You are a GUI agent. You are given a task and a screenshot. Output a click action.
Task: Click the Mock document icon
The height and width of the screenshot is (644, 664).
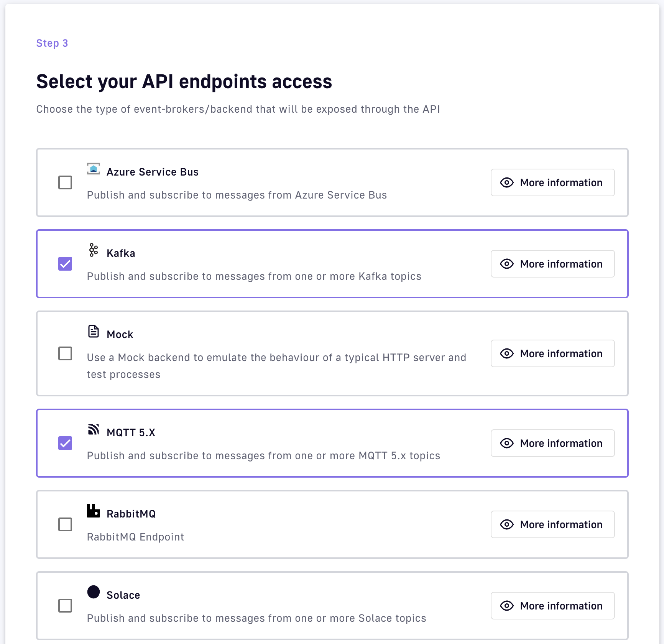(x=94, y=331)
